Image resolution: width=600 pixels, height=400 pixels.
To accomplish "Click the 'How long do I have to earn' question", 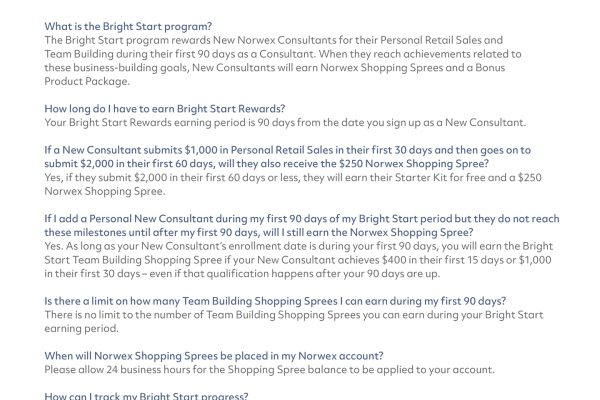I will (x=161, y=106).
